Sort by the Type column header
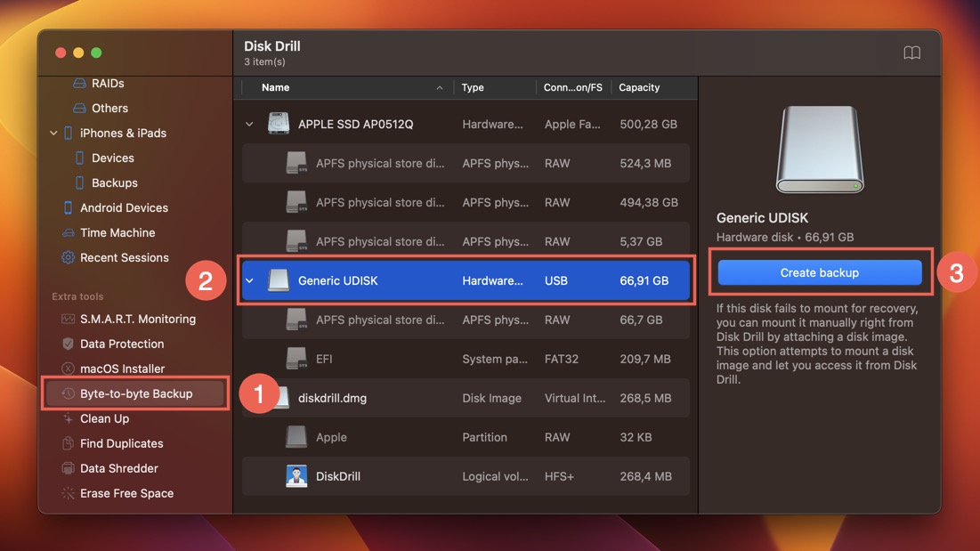Image resolution: width=980 pixels, height=551 pixels. 473,87
